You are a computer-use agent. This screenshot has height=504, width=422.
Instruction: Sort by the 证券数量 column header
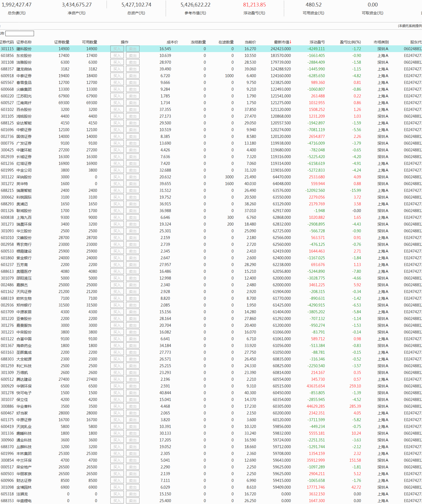(62, 42)
